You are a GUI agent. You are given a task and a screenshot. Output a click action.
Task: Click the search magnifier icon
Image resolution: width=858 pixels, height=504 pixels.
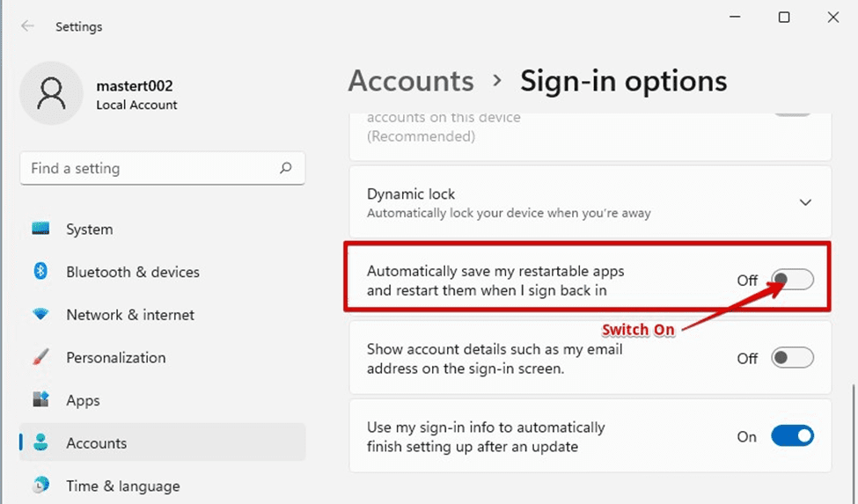pos(285,168)
